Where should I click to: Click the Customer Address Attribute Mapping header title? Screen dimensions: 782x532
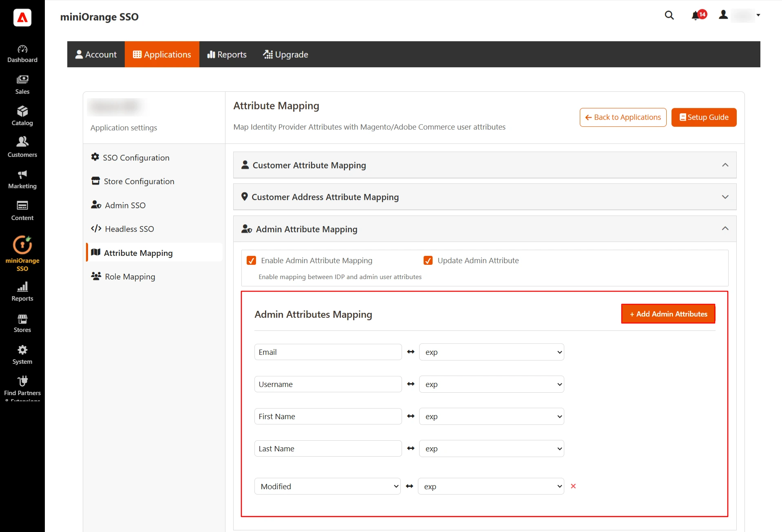point(325,197)
